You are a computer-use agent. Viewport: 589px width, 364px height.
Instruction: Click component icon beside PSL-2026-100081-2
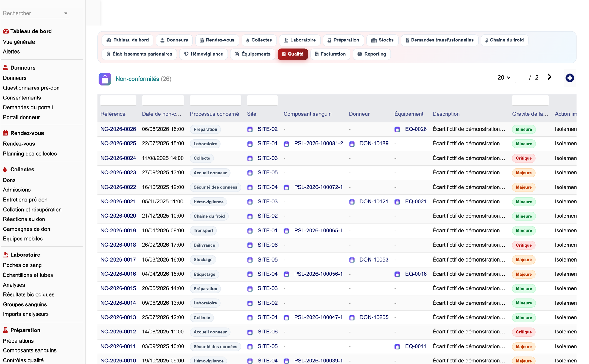pyautogui.click(x=286, y=144)
